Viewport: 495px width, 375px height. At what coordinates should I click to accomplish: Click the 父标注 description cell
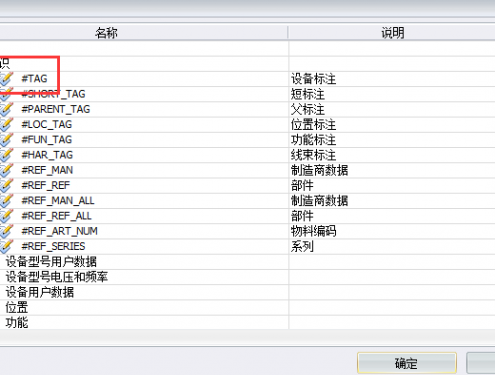(392, 109)
